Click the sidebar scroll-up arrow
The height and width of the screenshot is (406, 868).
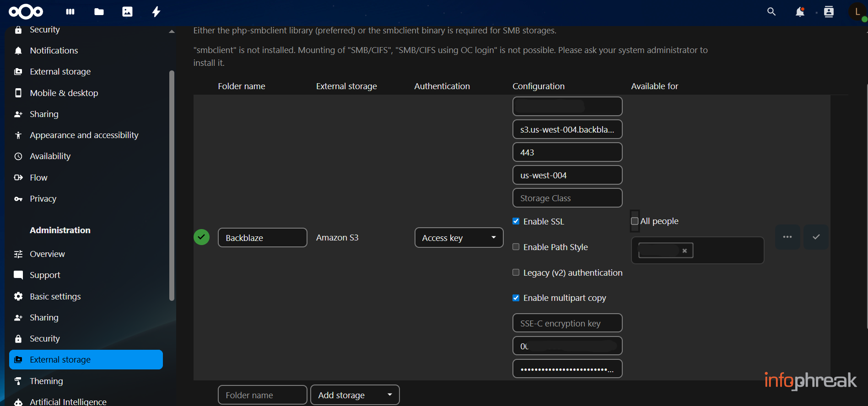172,32
